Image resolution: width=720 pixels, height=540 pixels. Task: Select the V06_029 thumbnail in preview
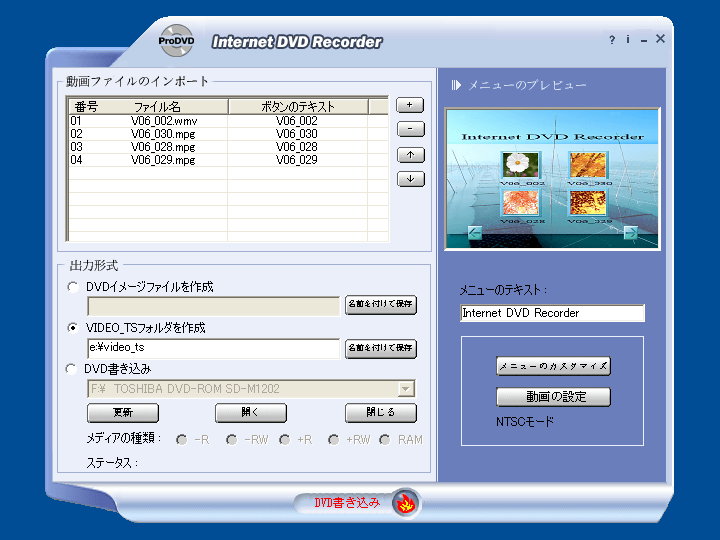pyautogui.click(x=588, y=202)
